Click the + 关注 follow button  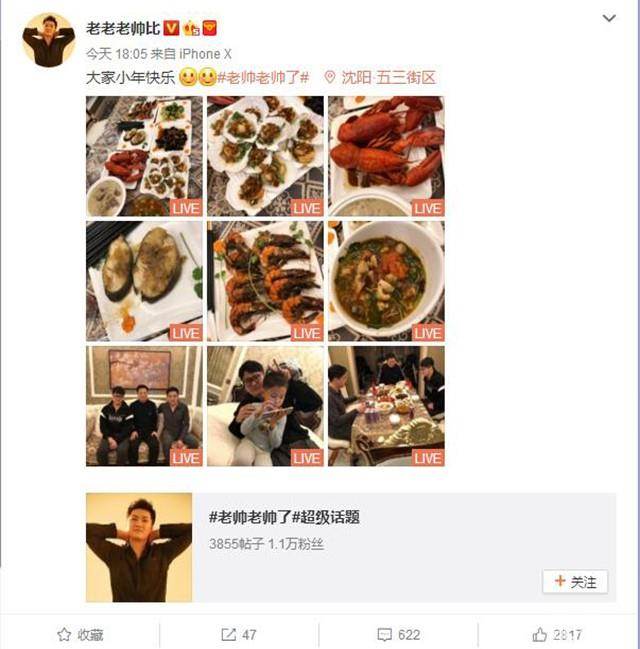[x=575, y=582]
